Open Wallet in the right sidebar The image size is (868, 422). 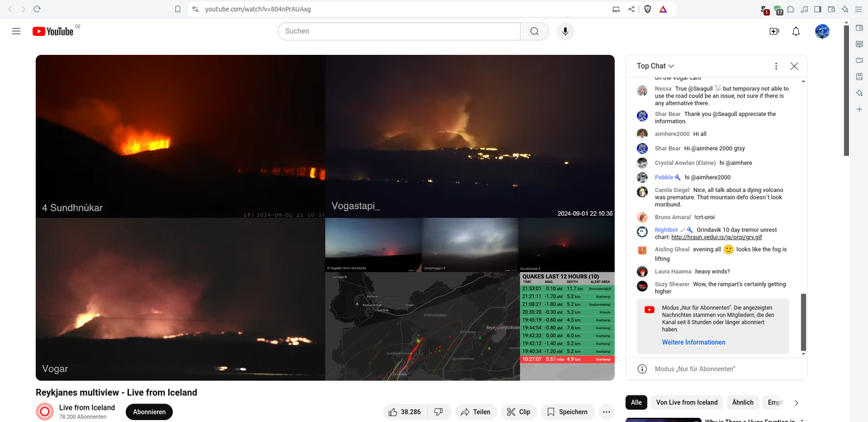[x=859, y=28]
